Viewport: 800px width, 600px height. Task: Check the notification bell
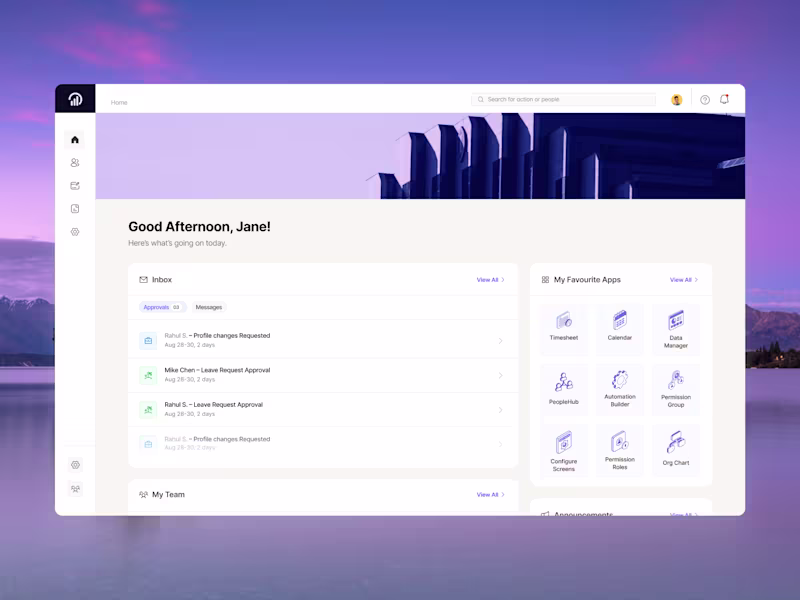(x=724, y=99)
